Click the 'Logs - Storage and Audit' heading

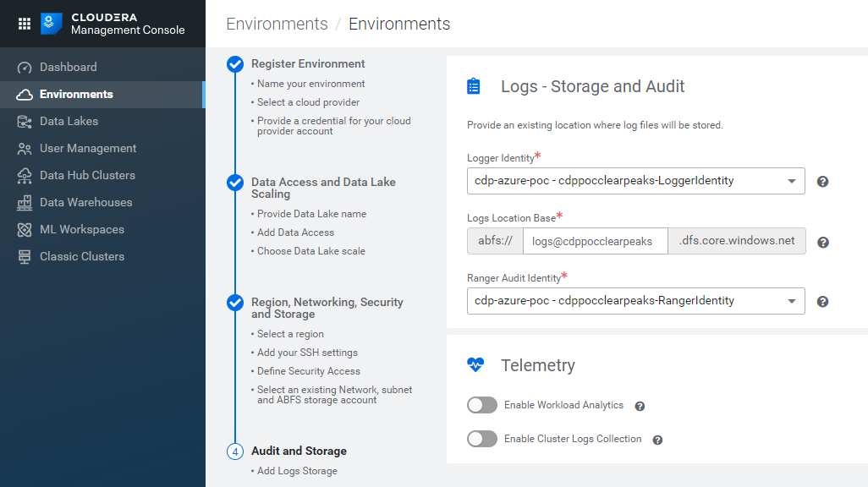coord(593,86)
